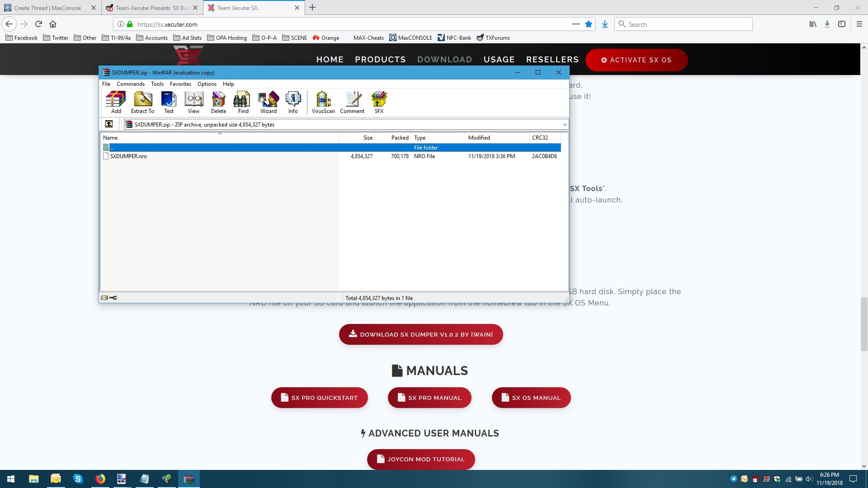Select the SXDUMPER.nro file row

pos(330,156)
